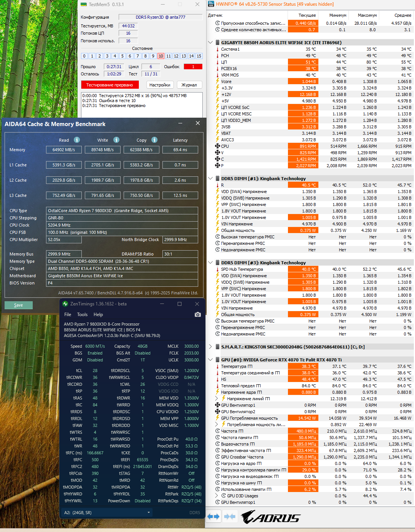Expand the Напряжение линий ГП sub-row
Image resolution: width=415 pixels, height=532 pixels.
(217, 399)
